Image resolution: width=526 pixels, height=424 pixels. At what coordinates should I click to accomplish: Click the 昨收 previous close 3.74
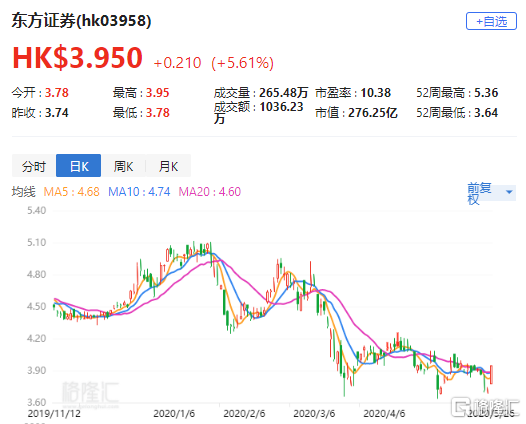click(x=57, y=113)
